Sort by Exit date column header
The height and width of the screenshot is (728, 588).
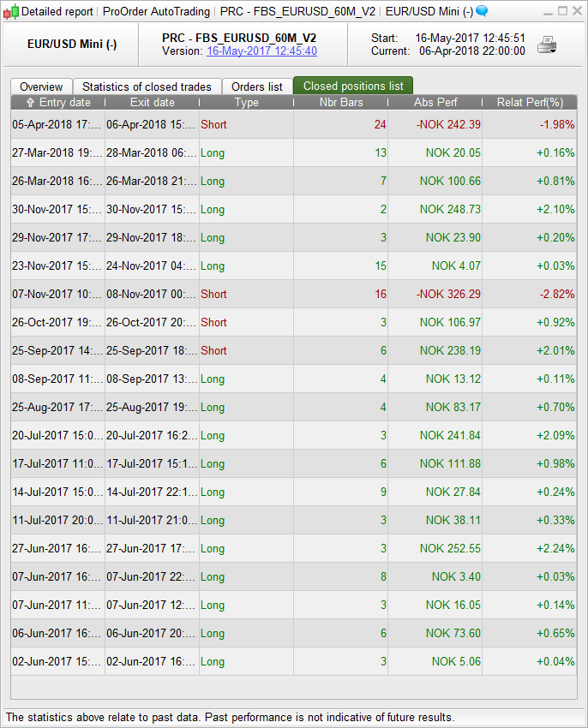pyautogui.click(x=152, y=103)
